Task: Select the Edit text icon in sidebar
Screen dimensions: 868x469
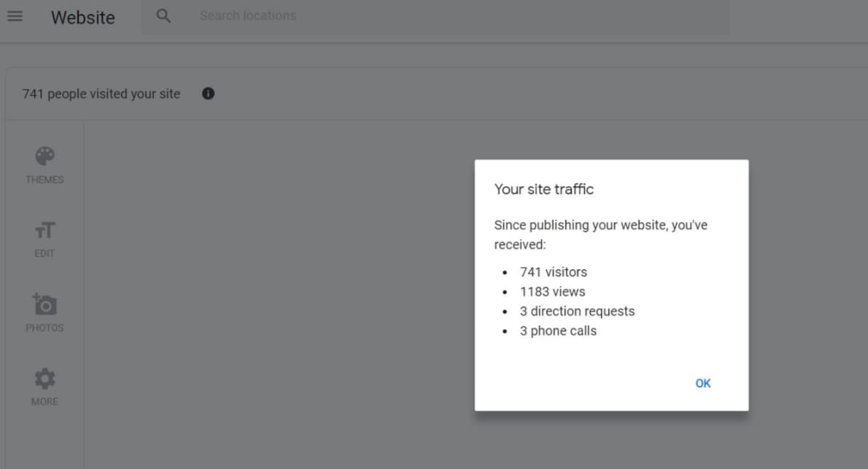Action: [44, 230]
